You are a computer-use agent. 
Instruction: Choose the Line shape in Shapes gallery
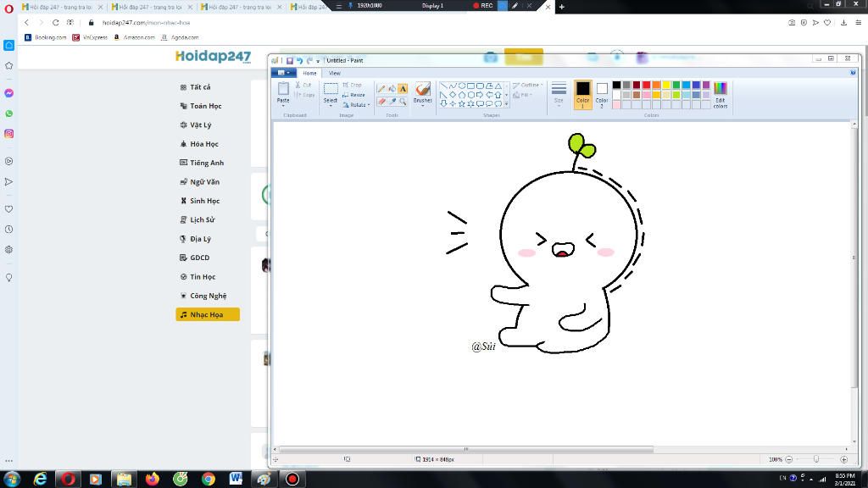[443, 86]
